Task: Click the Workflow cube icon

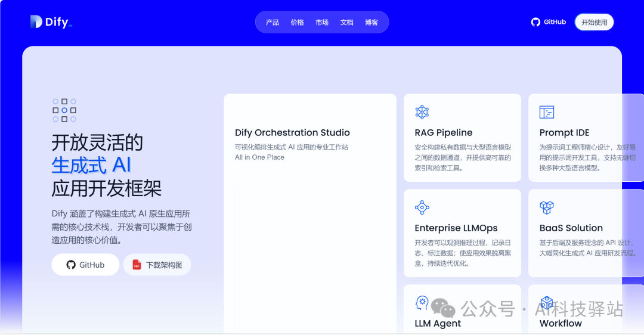Action: pyautogui.click(x=547, y=303)
